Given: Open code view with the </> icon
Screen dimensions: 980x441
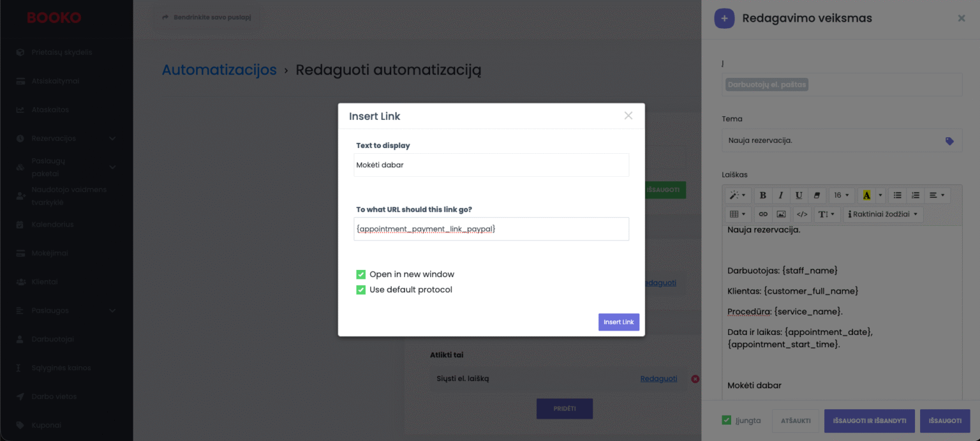Looking at the screenshot, I should [803, 214].
